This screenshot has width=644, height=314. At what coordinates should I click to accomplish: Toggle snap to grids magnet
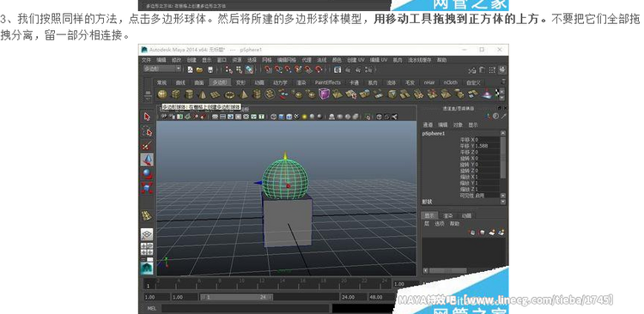click(268, 69)
